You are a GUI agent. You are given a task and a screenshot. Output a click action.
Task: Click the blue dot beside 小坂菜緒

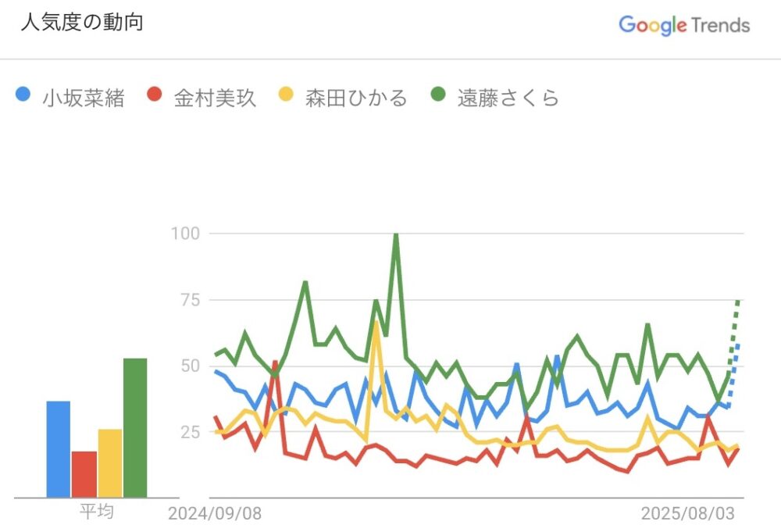pyautogui.click(x=23, y=97)
